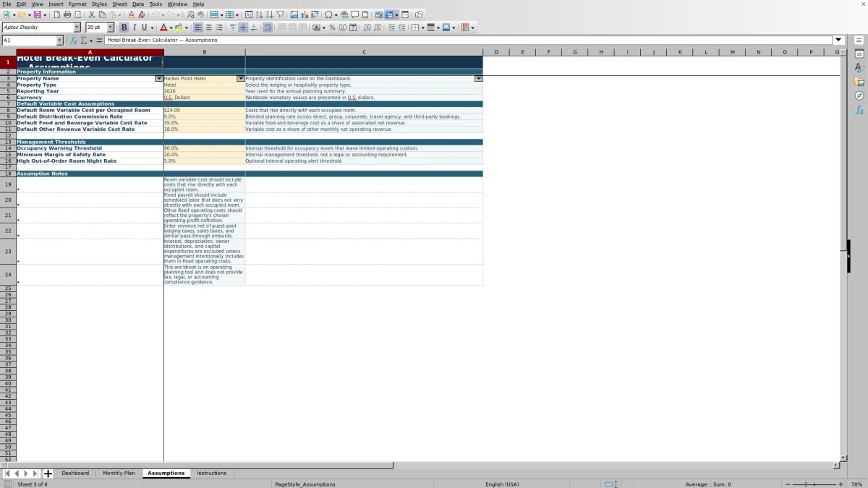Viewport: 868px width, 488px height.
Task: Open filter dropdown on Property Name cell
Action: pos(159,78)
